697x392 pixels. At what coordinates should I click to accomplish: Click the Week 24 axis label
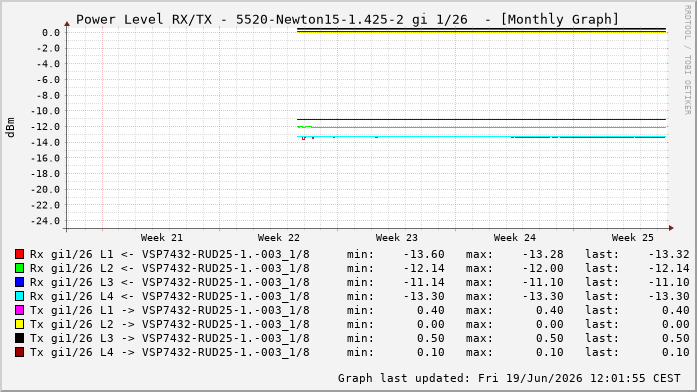515,238
